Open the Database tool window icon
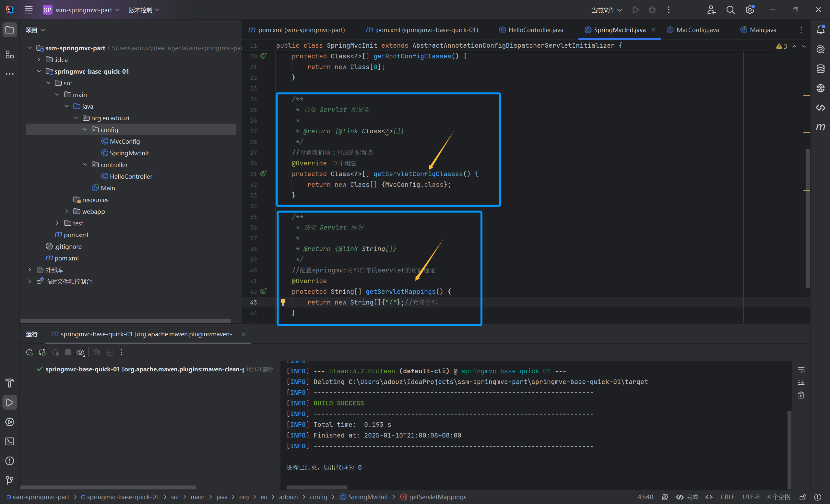 pyautogui.click(x=820, y=69)
